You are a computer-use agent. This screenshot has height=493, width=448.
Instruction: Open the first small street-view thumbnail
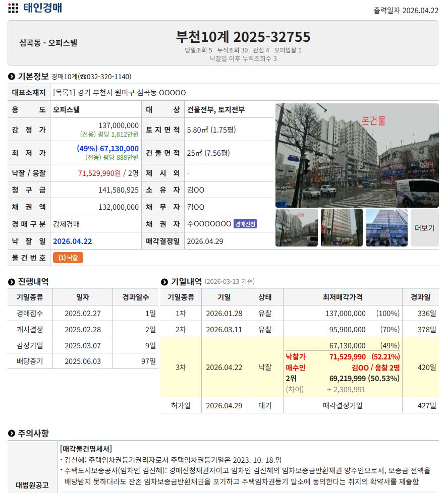tap(296, 228)
